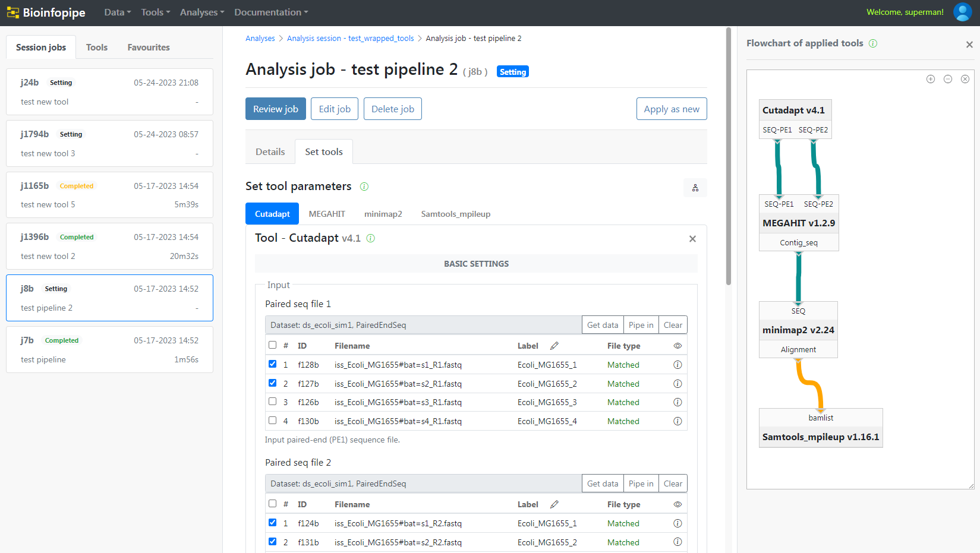Click the Label edit pencil in Paired seq file 1
Screen dimensions: 980x553
tap(554, 346)
